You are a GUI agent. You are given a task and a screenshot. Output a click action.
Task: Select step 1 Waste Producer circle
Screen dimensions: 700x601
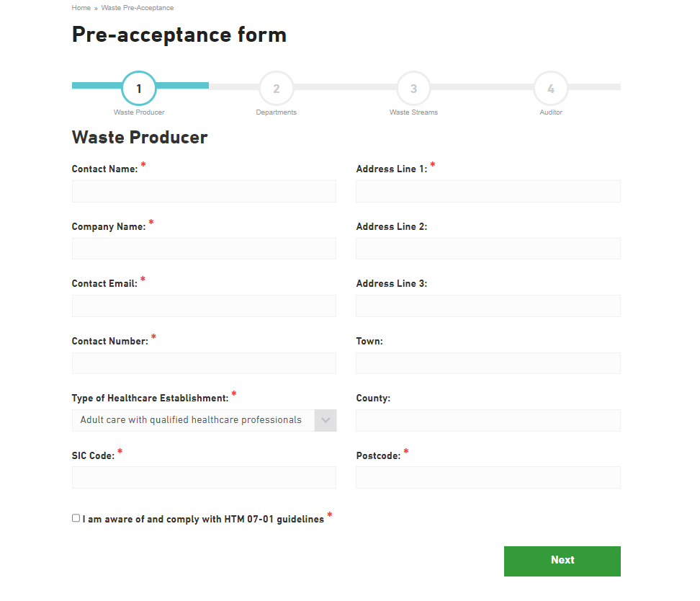click(x=138, y=88)
